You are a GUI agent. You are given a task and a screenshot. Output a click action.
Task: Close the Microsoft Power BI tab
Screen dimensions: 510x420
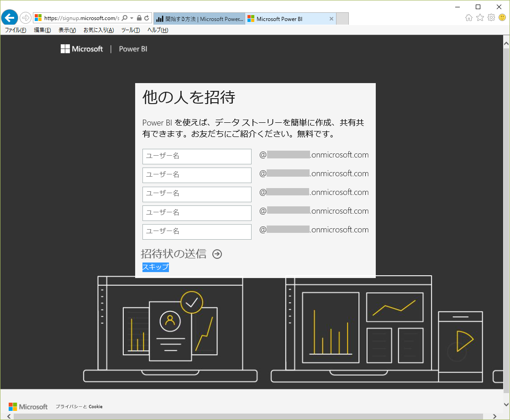(x=331, y=19)
